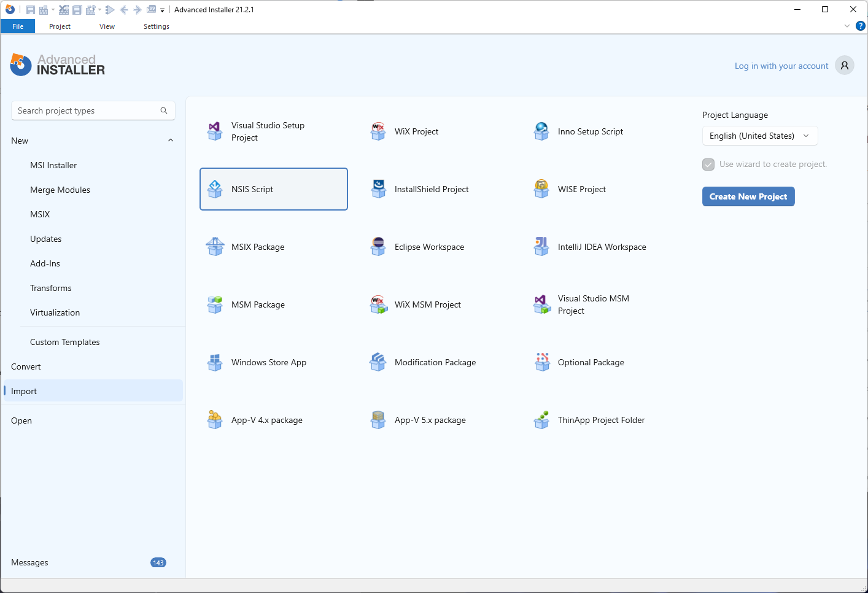Screen dimensions: 868x593
Task: Select ThinApp Project Folder icon
Action: coord(541,420)
